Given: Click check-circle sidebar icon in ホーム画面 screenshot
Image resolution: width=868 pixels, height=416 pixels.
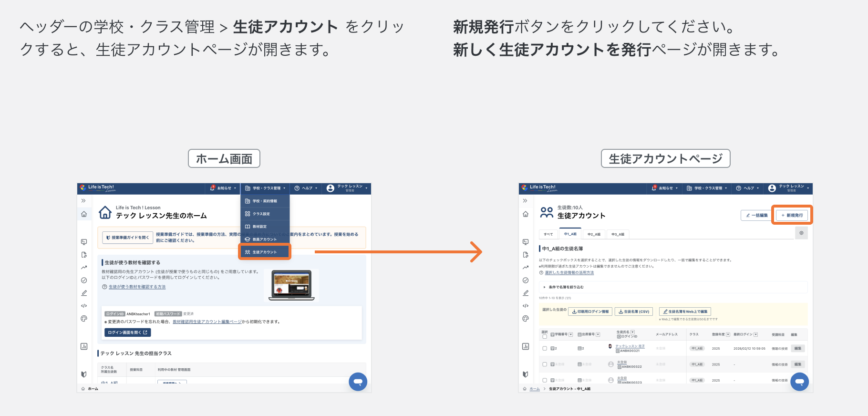Looking at the screenshot, I should [x=84, y=281].
